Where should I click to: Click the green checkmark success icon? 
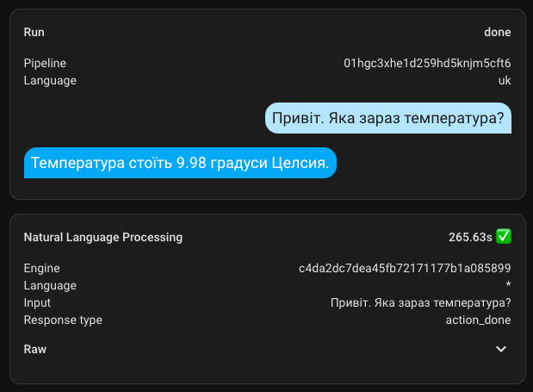coord(505,236)
